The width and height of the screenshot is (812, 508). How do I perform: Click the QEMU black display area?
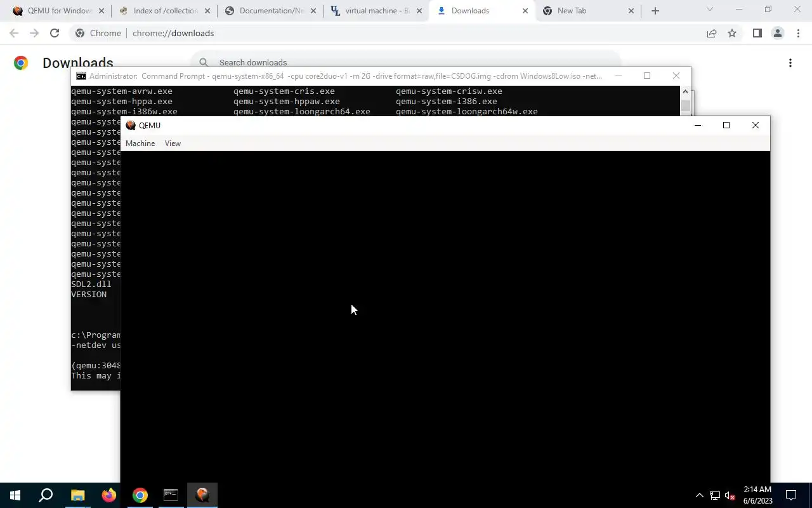point(445,316)
